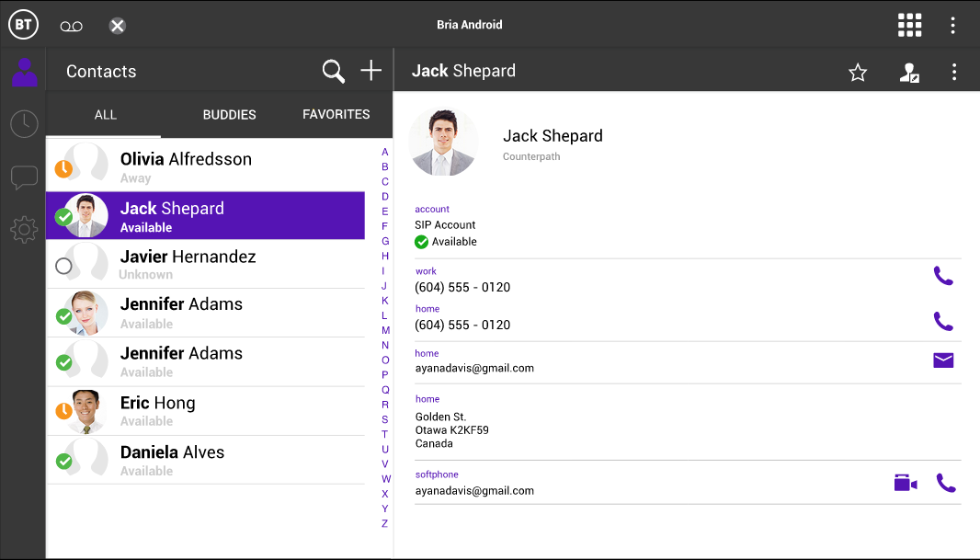The width and height of the screenshot is (980, 560).
Task: Jump to letter J in index
Action: pyautogui.click(x=384, y=286)
